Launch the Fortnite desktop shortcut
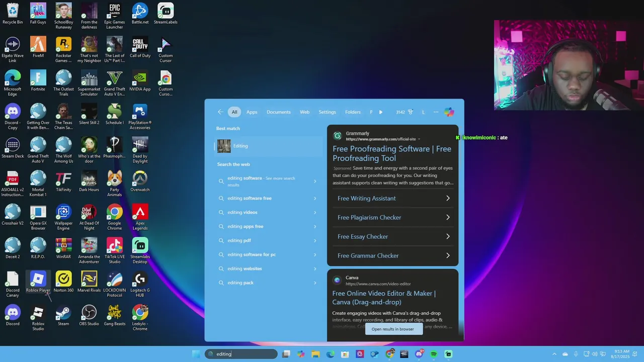The width and height of the screenshot is (644, 362). (x=38, y=81)
